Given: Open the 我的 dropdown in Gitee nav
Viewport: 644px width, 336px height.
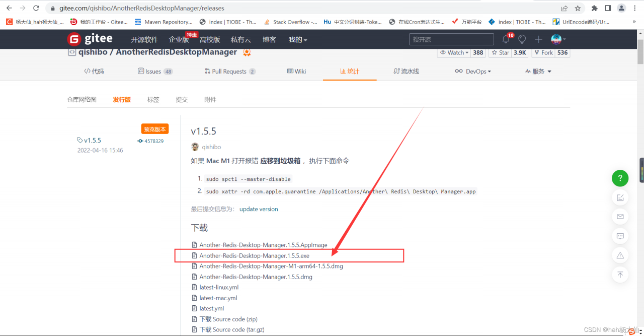Looking at the screenshot, I should pyautogui.click(x=298, y=39).
